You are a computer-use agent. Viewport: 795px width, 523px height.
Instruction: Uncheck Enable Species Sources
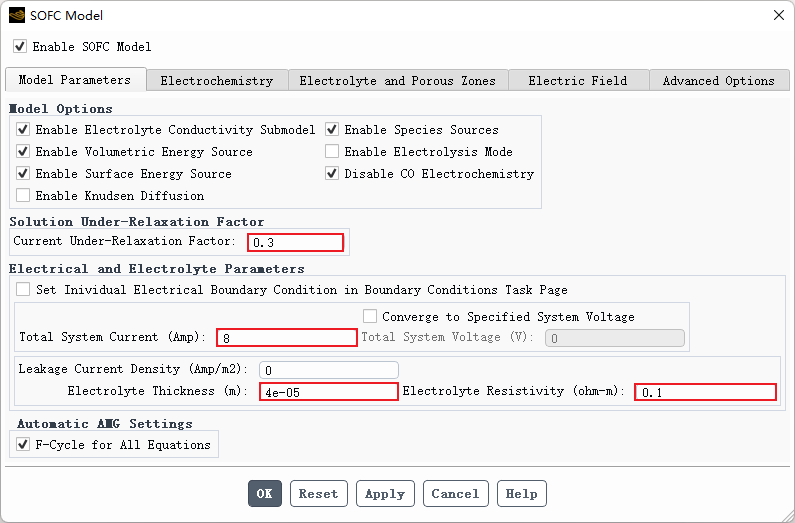[x=332, y=130]
